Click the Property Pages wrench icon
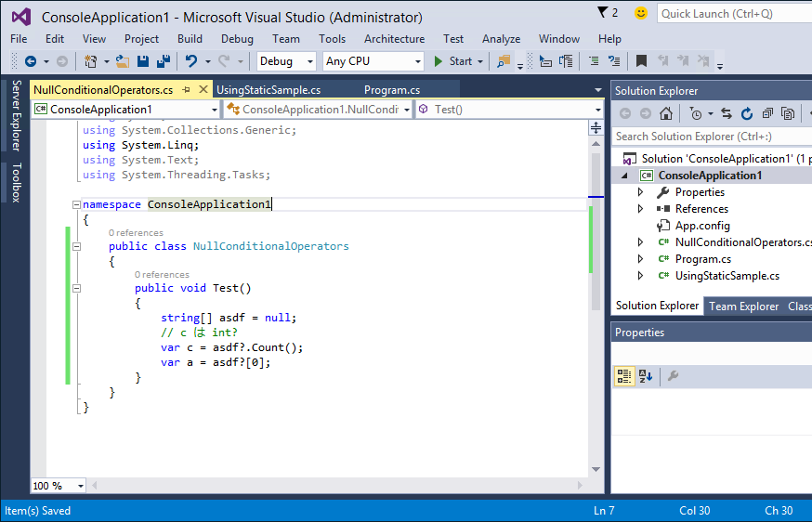Image resolution: width=812 pixels, height=522 pixels. click(x=673, y=376)
